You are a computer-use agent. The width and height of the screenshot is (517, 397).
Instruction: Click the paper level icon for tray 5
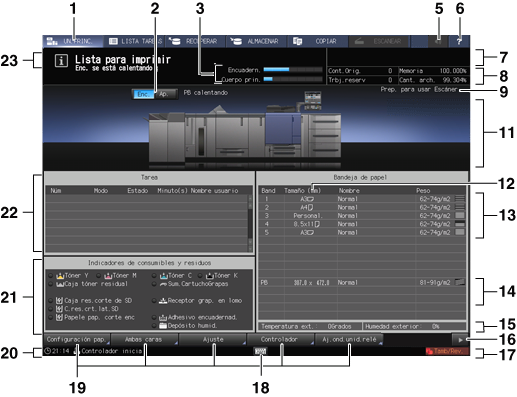(x=460, y=232)
